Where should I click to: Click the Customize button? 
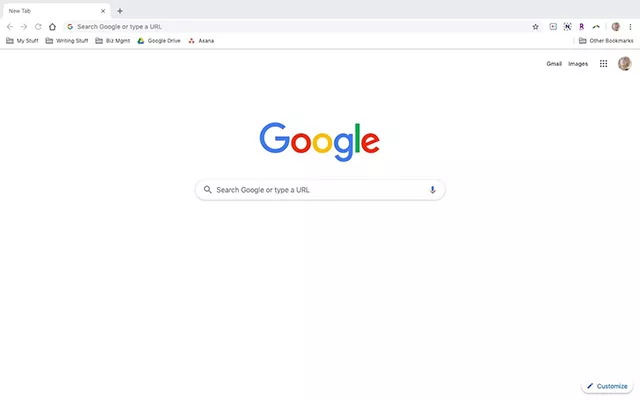tap(607, 386)
